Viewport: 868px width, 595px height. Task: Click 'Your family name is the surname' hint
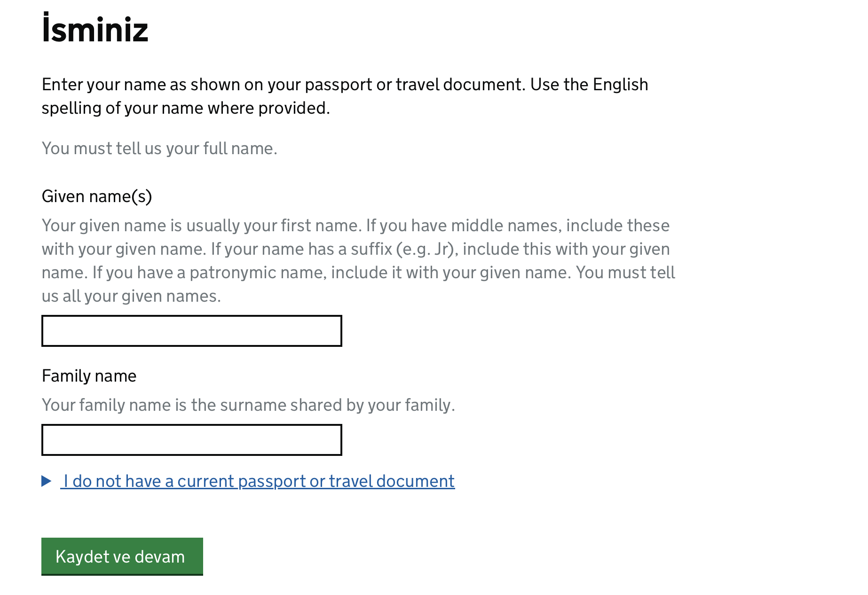[248, 405]
